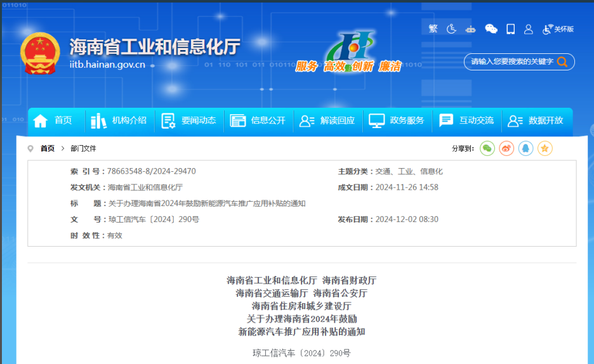Click breadcrumb 部门文件 link

(83, 148)
